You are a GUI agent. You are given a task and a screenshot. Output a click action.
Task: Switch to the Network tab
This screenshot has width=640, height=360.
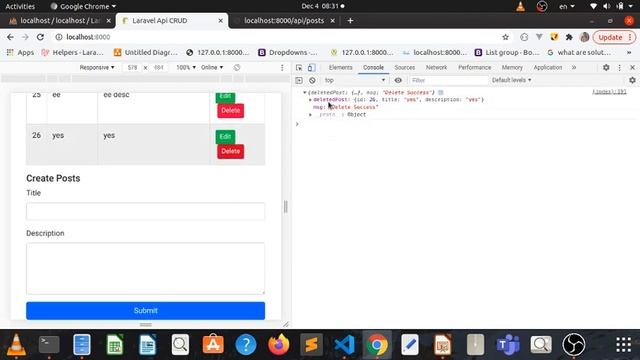(x=436, y=68)
